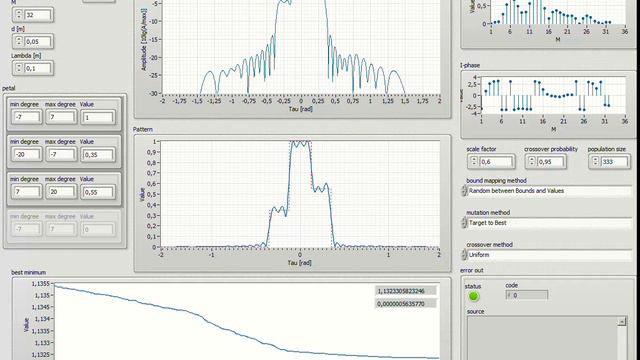Click the best minimum value 1,1323305823246
The image size is (640, 360).
coord(405,291)
